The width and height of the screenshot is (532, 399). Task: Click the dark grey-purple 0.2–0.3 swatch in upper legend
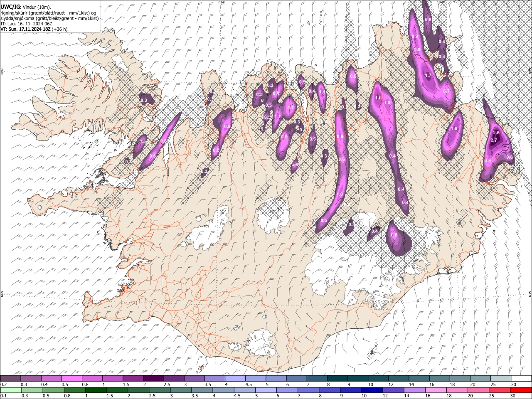[x=10, y=379]
